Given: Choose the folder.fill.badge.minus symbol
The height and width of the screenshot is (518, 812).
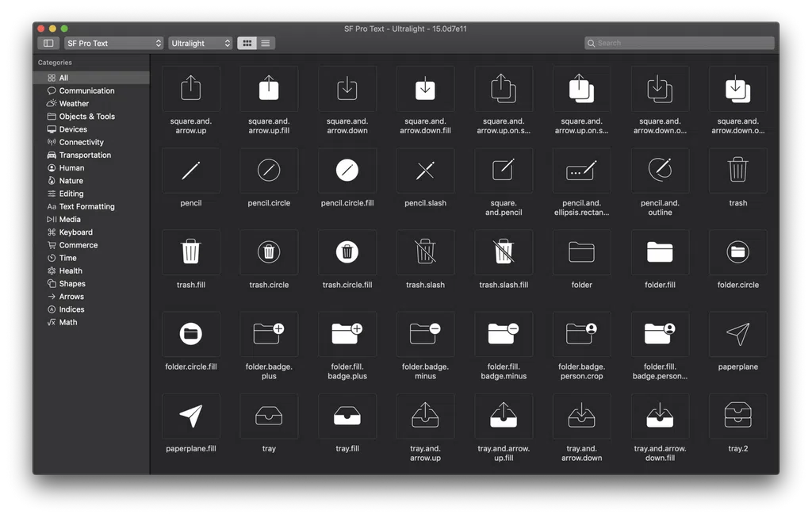Looking at the screenshot, I should click(504, 334).
